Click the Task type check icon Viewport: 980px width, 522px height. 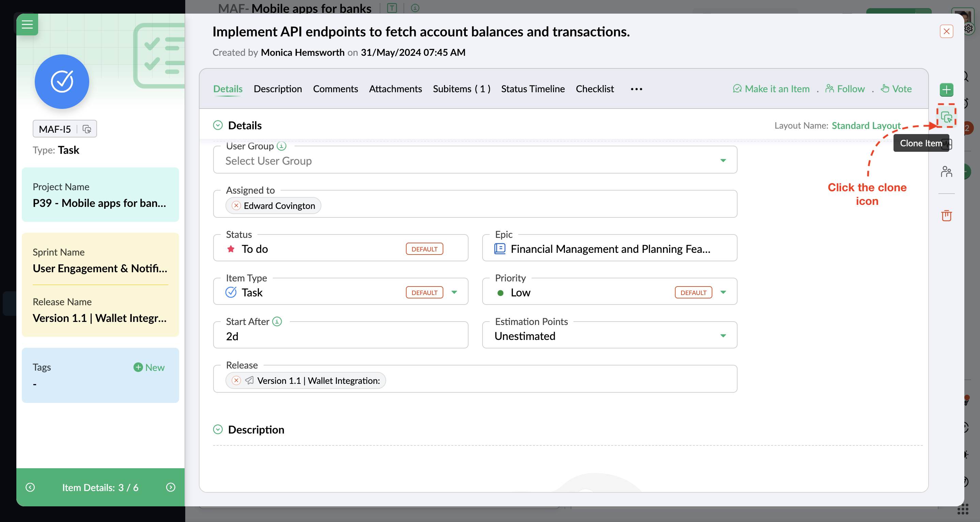point(231,292)
